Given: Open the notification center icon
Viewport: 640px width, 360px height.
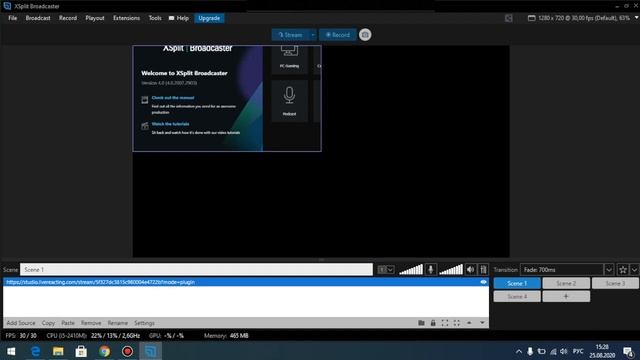Looking at the screenshot, I should pos(629,351).
